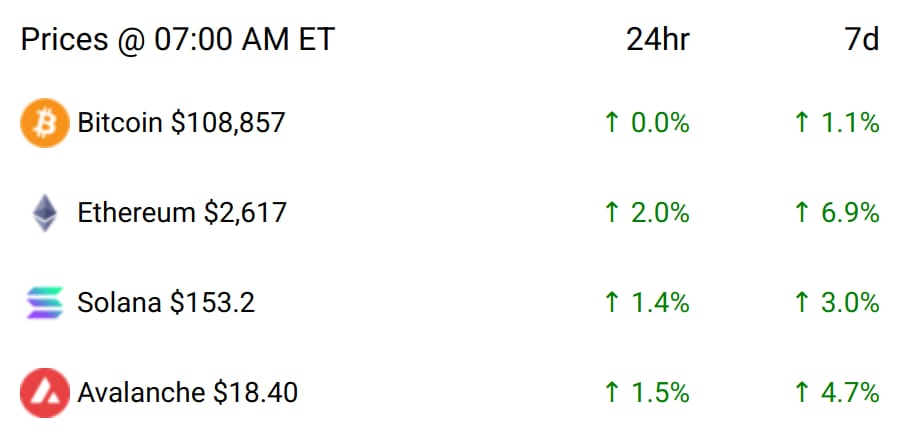Click the orange Bitcoin logo icon
The image size is (900, 438).
coord(45,123)
